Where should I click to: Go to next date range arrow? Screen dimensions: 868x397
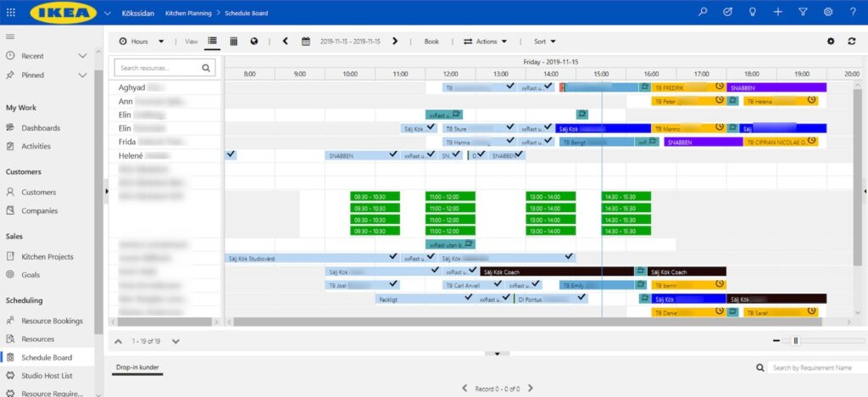(x=395, y=41)
